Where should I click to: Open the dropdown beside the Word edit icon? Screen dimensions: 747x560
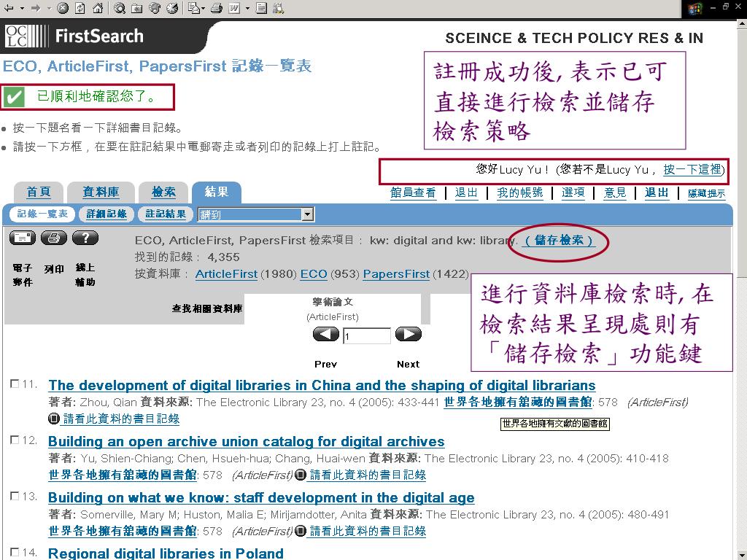tap(247, 8)
